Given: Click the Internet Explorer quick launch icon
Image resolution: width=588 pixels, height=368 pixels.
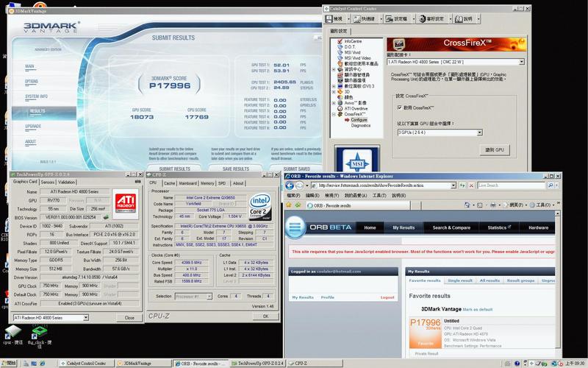Looking at the screenshot, I should (43, 364).
